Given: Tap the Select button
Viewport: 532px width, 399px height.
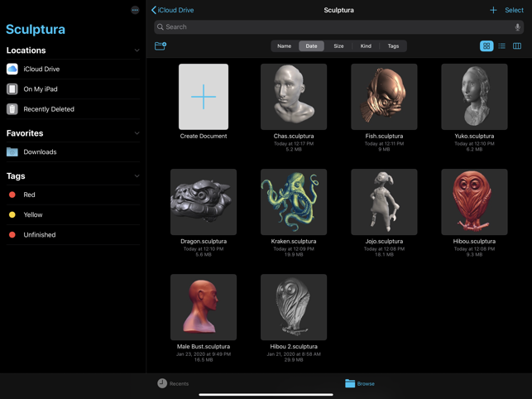Looking at the screenshot, I should 514,10.
